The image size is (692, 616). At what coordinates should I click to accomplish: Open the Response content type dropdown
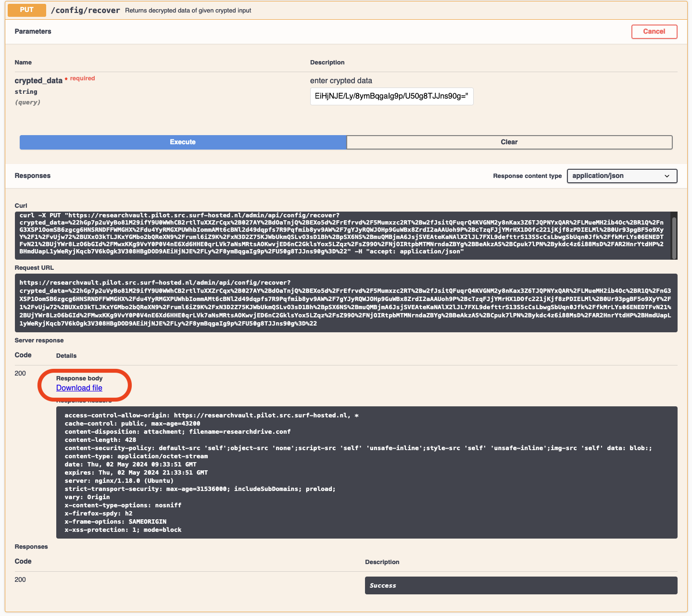[622, 176]
